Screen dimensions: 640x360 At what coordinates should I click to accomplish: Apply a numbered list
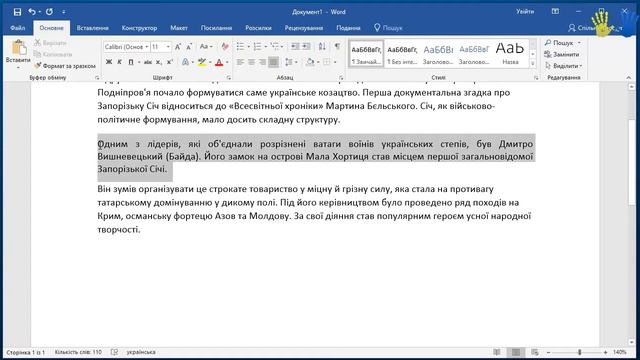(257, 47)
